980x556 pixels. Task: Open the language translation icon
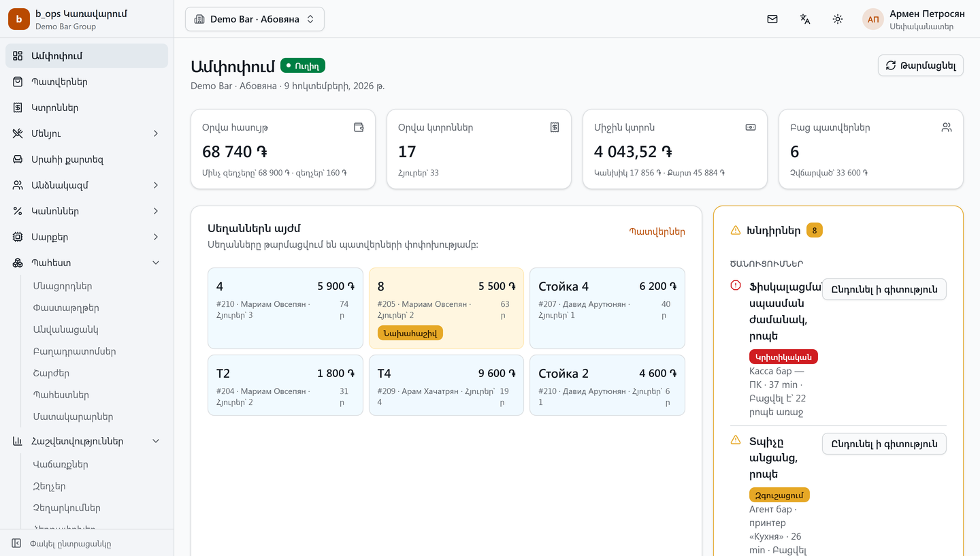[x=805, y=19]
